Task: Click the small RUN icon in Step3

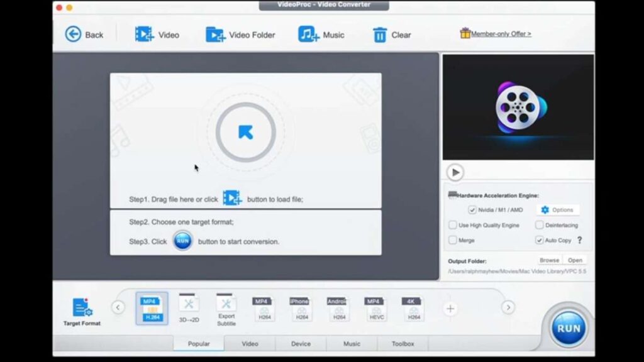Action: click(x=182, y=241)
